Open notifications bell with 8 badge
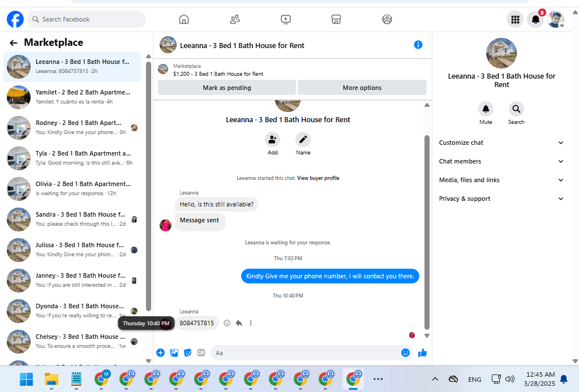Viewport: 579px width, 392px height. click(536, 19)
